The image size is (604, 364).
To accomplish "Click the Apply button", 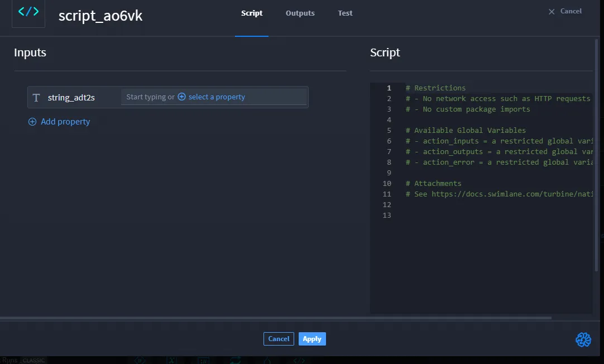I will coord(312,339).
